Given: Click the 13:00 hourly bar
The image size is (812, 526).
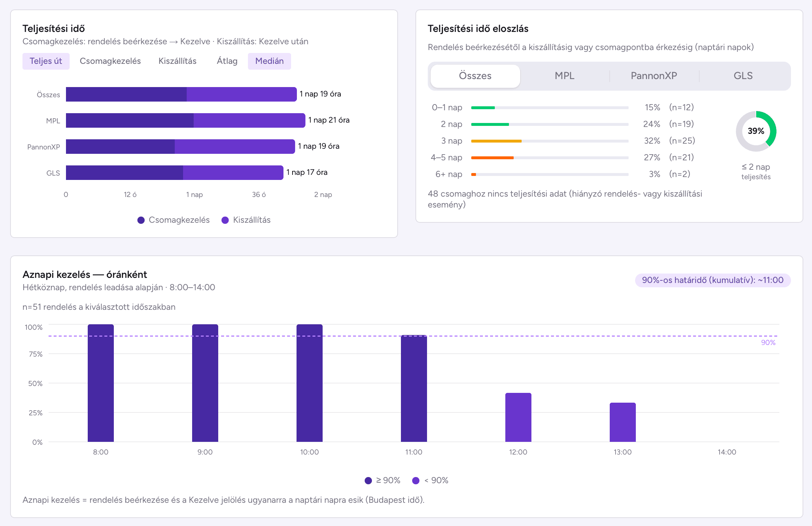Looking at the screenshot, I should [x=623, y=422].
